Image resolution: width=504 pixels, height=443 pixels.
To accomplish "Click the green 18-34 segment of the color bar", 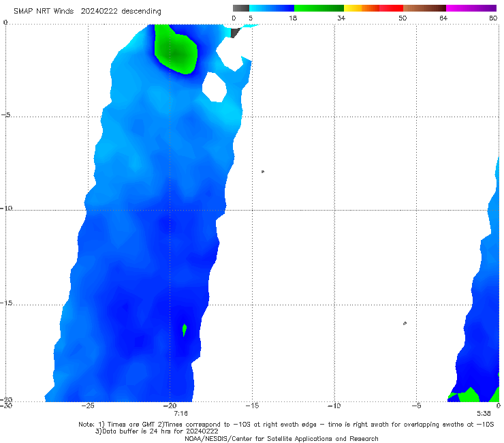I will point(319,8).
